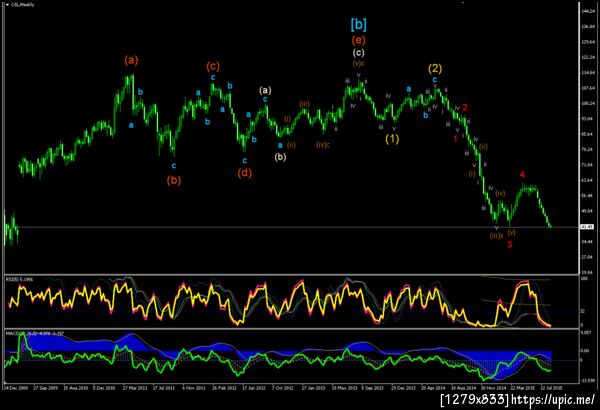The height and width of the screenshot is (410, 600).
Task: Select the white (a) wave label
Action: pyautogui.click(x=265, y=90)
